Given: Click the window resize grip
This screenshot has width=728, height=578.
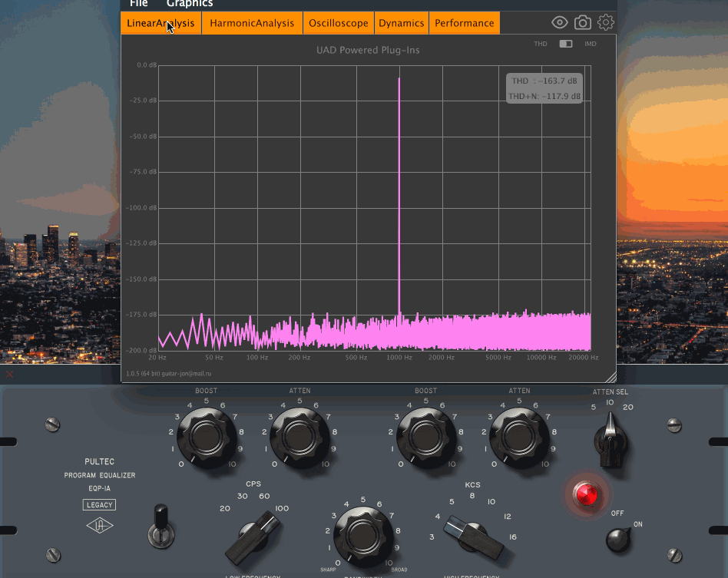Looking at the screenshot, I should click(611, 377).
